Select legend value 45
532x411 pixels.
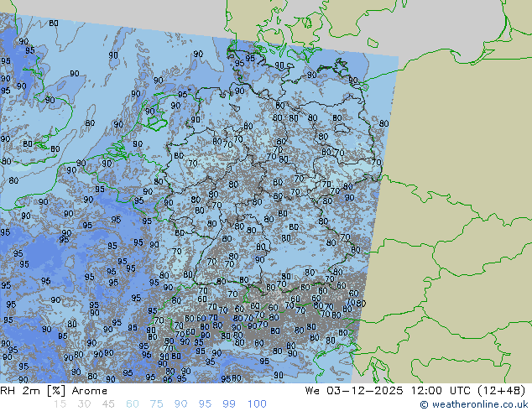108,404
